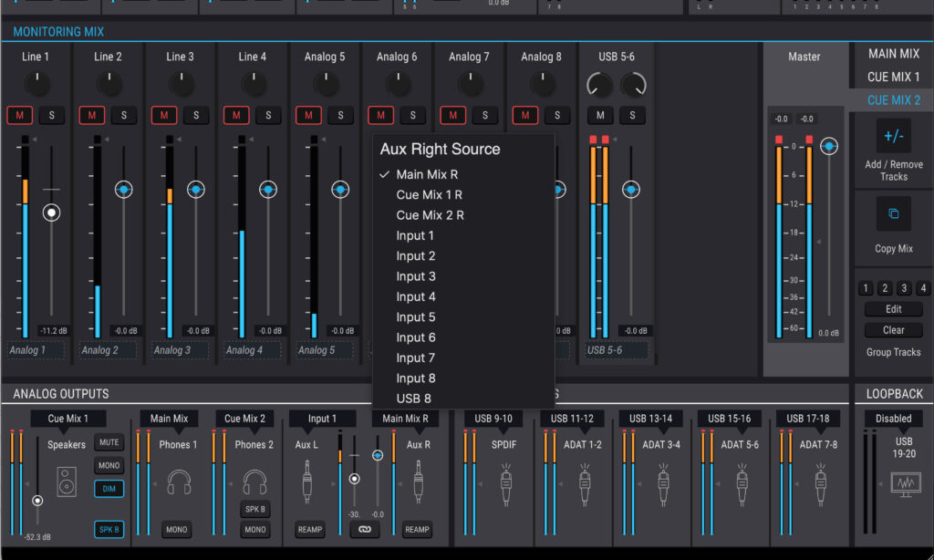Click the Analog 1 channel name field

36,350
